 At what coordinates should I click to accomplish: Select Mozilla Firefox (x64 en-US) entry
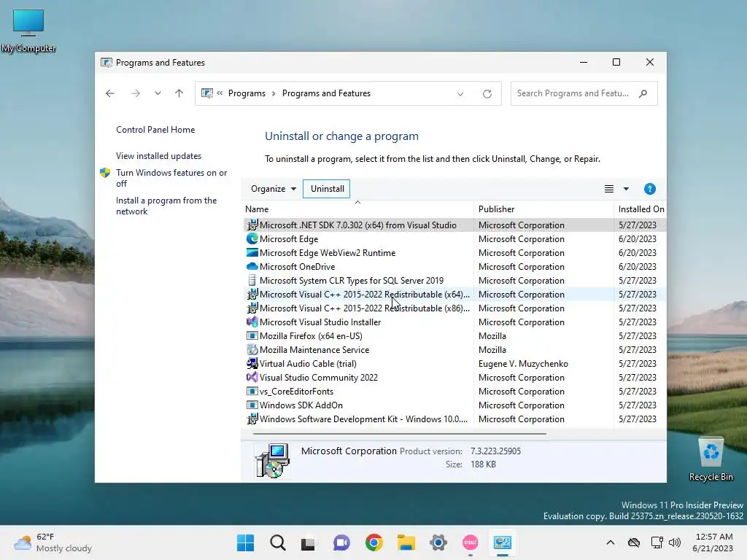click(x=311, y=335)
